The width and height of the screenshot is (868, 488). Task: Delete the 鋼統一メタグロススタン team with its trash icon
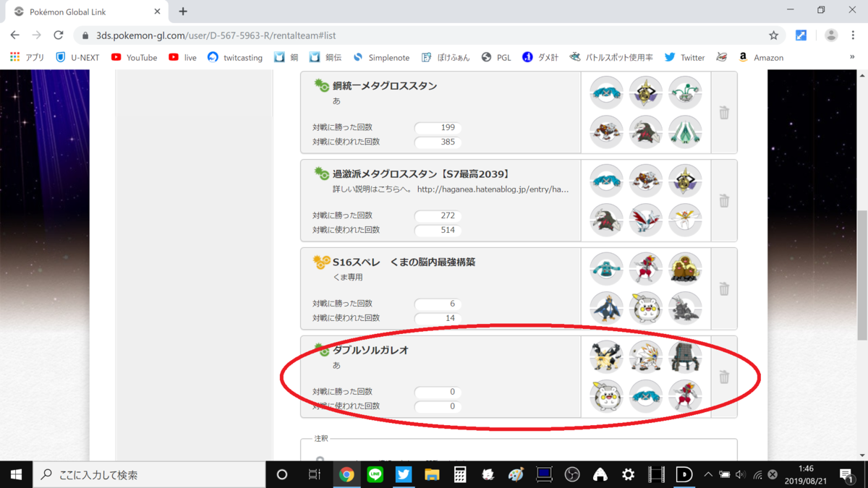724,113
